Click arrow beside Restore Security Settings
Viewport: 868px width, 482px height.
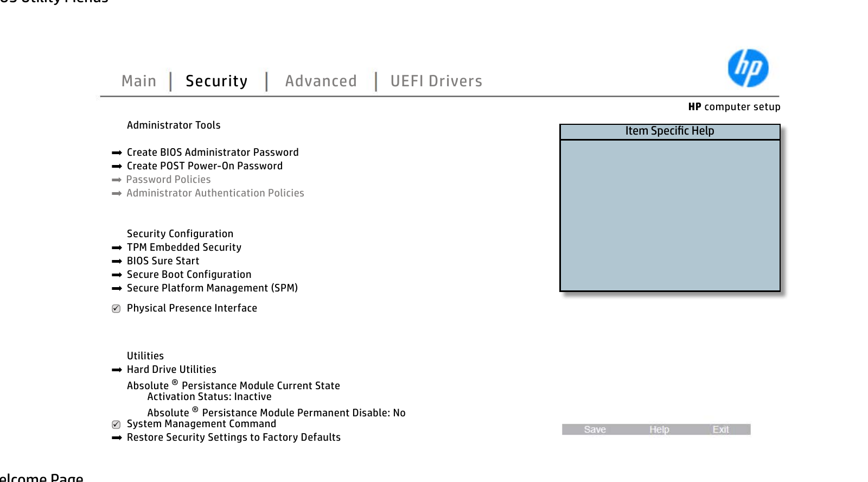coord(117,438)
